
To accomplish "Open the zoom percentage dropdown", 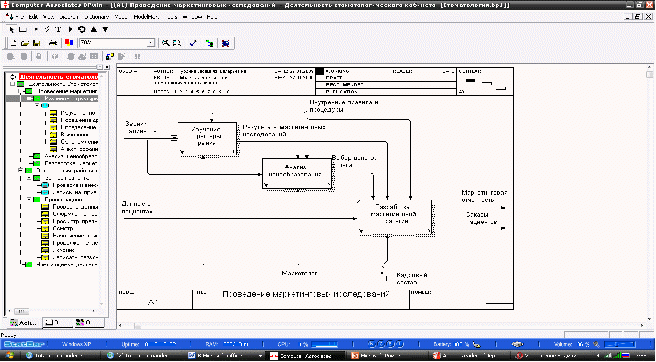I will point(151,43).
